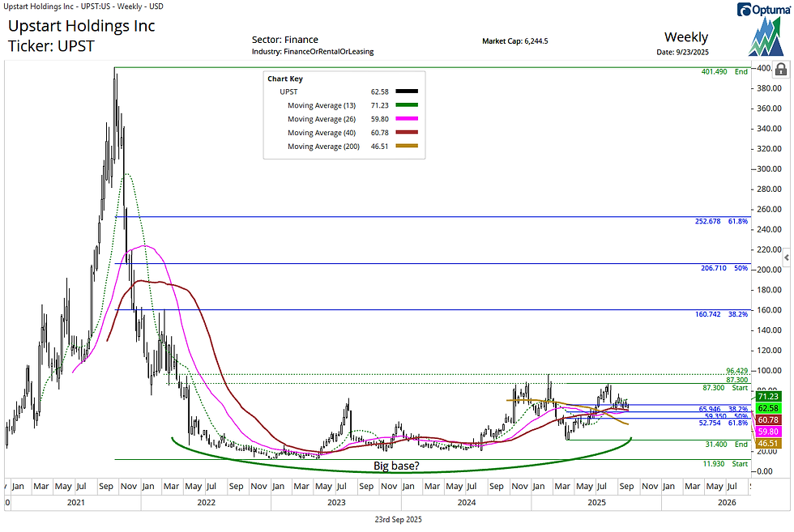Select Moving Average (26) legend label

322,119
